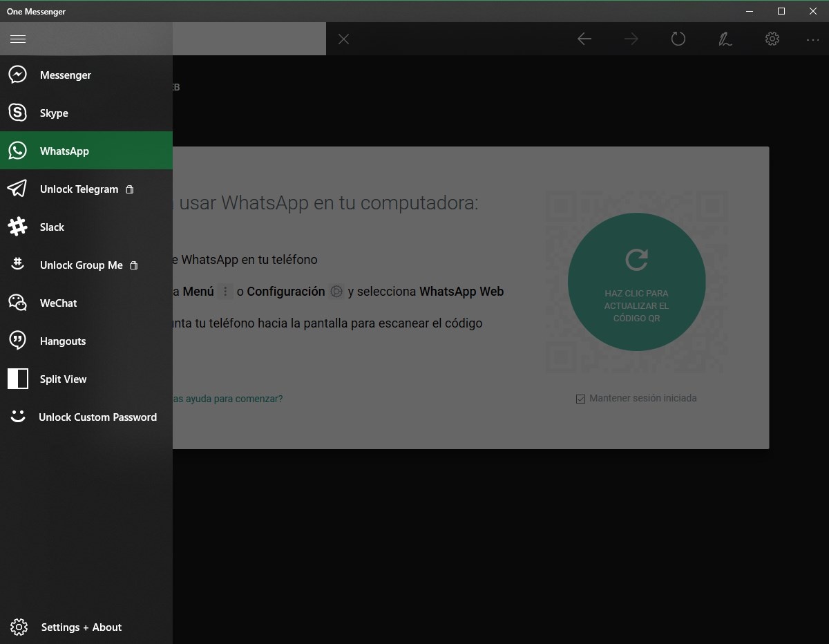The width and height of the screenshot is (829, 644).
Task: Click the three-dot Menú icon in instructions
Action: 225,292
